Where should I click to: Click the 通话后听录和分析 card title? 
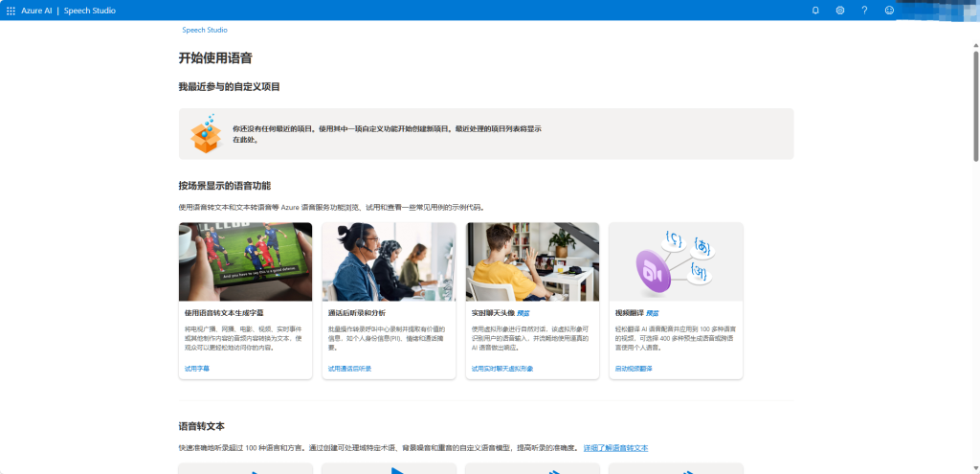pos(357,313)
